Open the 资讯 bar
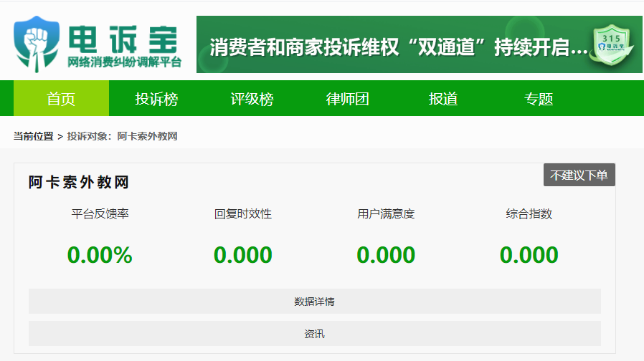The height and width of the screenshot is (361, 644). [x=315, y=334]
